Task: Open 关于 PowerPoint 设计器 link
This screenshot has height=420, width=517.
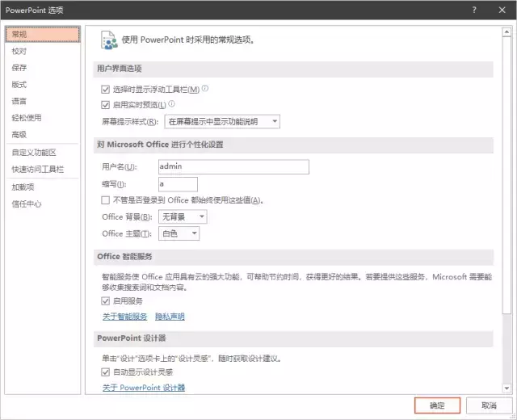Action: tap(144, 388)
